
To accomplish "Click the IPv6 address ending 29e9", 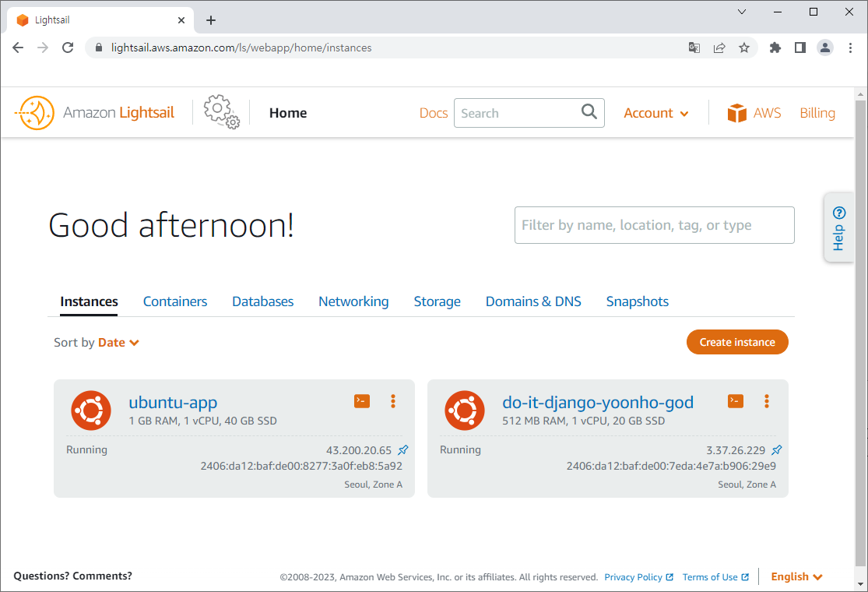I will click(671, 466).
